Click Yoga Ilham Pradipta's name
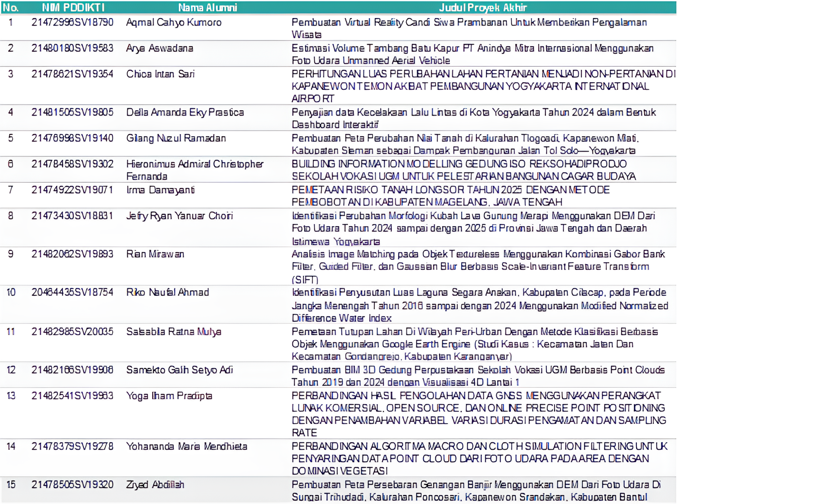 [x=169, y=396]
